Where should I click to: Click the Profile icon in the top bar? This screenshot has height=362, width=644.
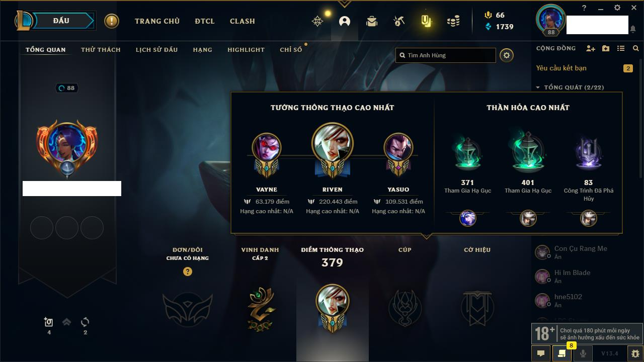tap(345, 21)
